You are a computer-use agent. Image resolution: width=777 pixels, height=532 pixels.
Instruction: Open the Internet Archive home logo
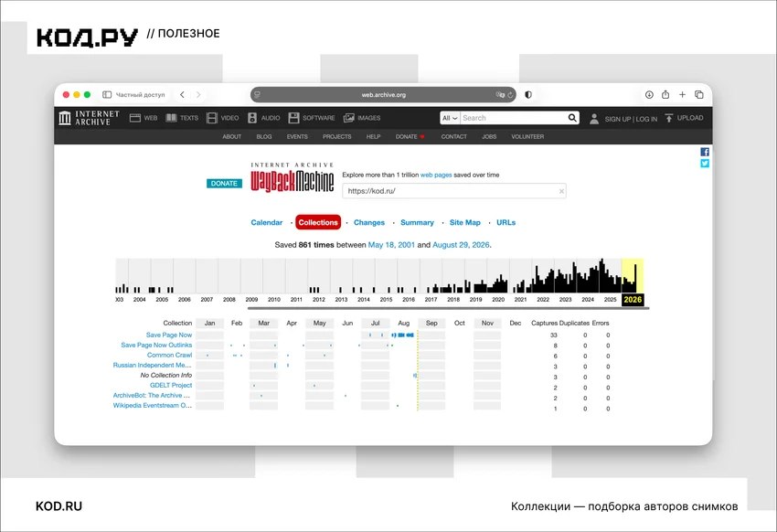click(90, 118)
